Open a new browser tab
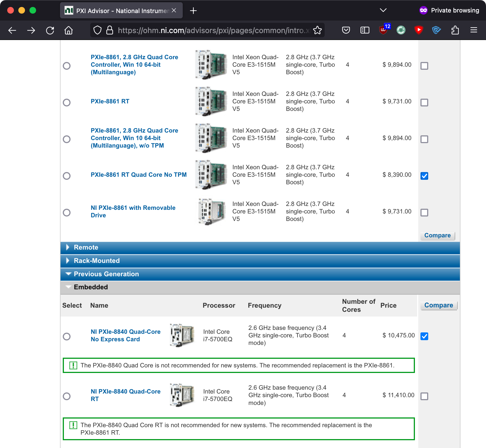The image size is (486, 448). (193, 11)
